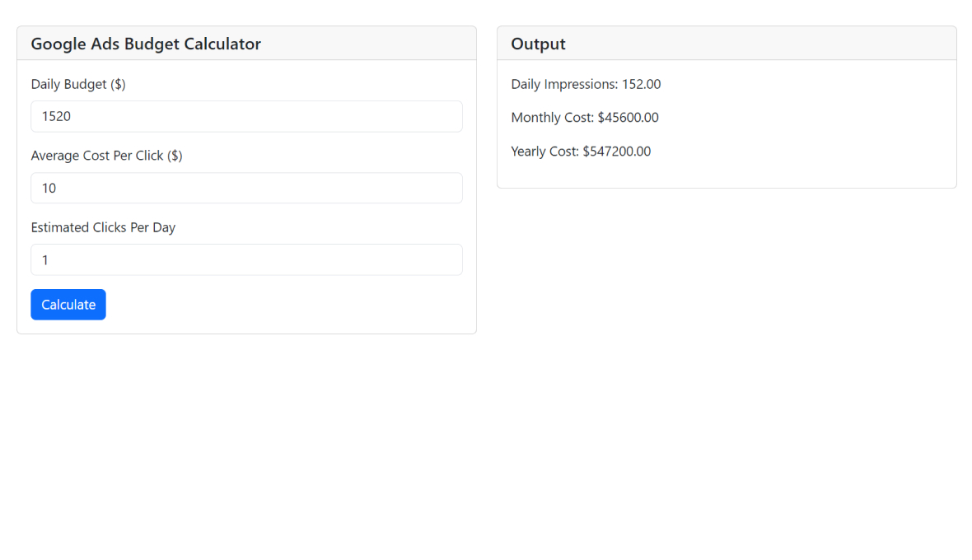Image resolution: width=972 pixels, height=560 pixels.
Task: Click the Calculate button
Action: [x=68, y=304]
